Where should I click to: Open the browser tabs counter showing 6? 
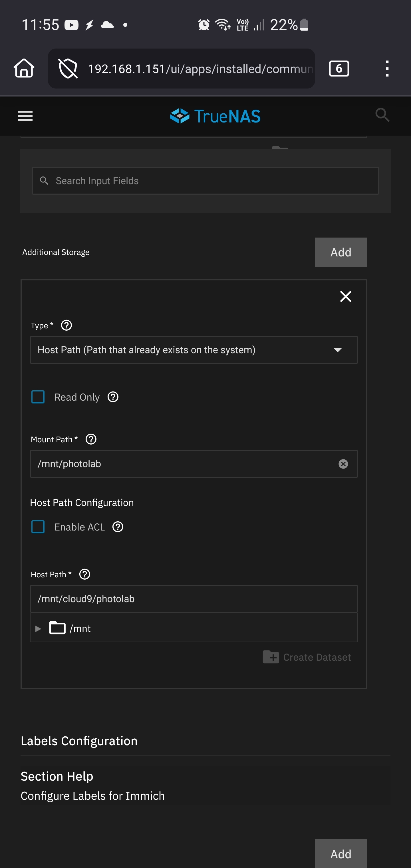(x=339, y=69)
